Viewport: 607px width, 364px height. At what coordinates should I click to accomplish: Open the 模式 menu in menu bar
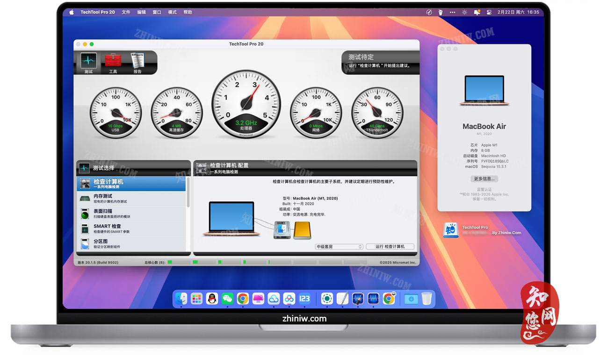[x=172, y=12]
